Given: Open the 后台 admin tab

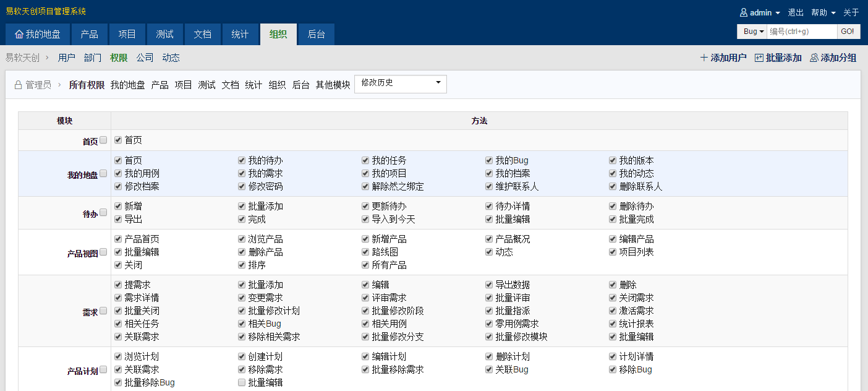Looking at the screenshot, I should point(316,35).
